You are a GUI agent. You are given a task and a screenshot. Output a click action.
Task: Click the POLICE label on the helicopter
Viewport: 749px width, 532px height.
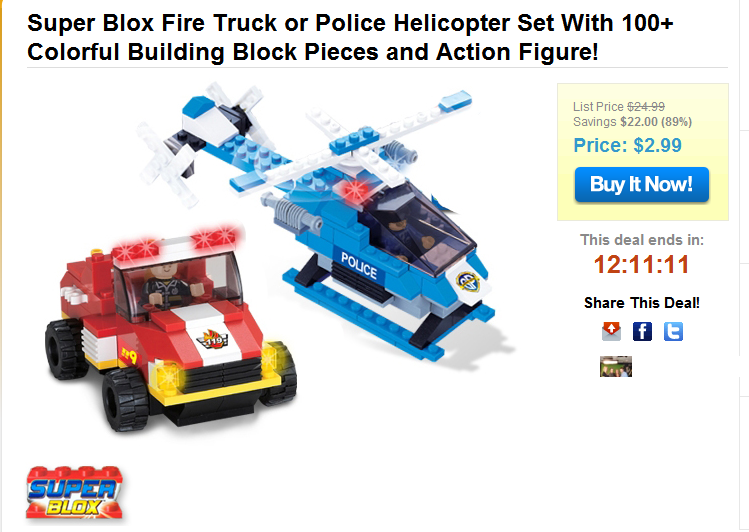[359, 266]
